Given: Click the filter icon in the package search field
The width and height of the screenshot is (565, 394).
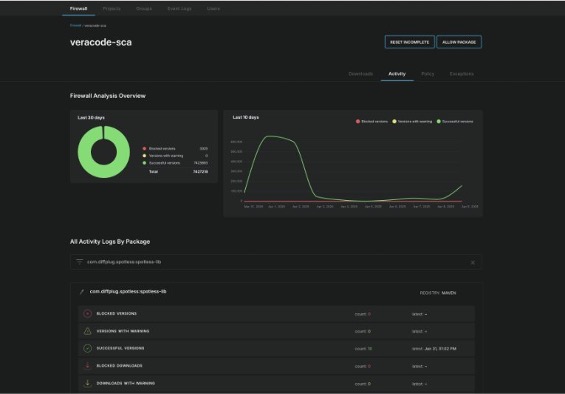Looking at the screenshot, I should coord(79,262).
